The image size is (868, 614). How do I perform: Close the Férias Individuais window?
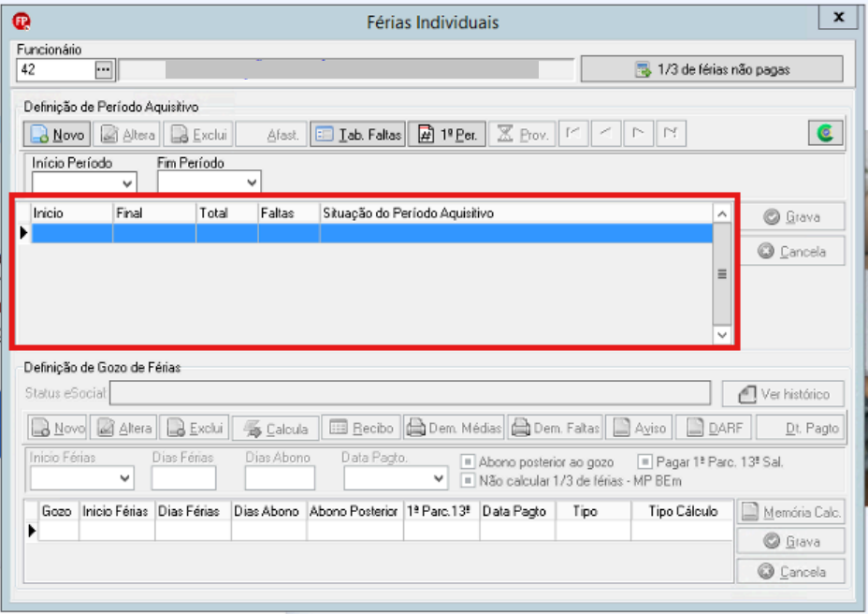(x=839, y=17)
